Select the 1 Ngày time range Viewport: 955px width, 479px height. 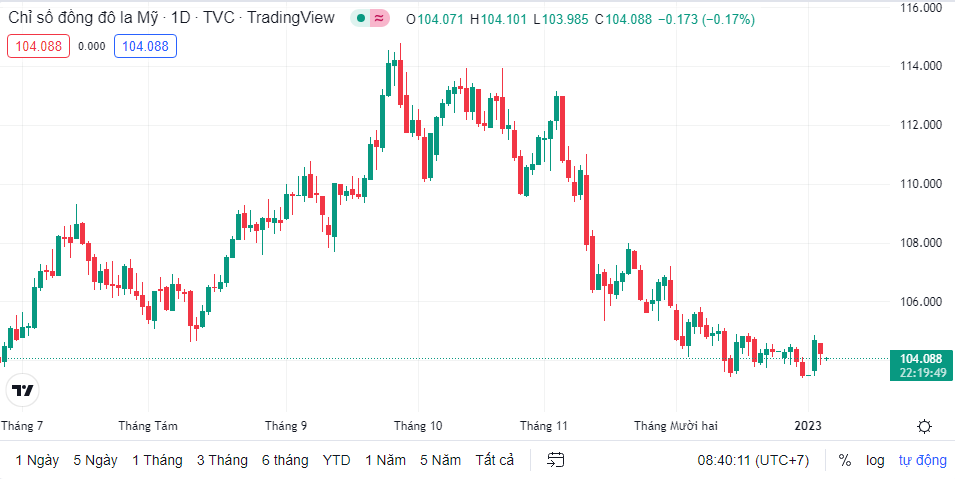tap(36, 460)
